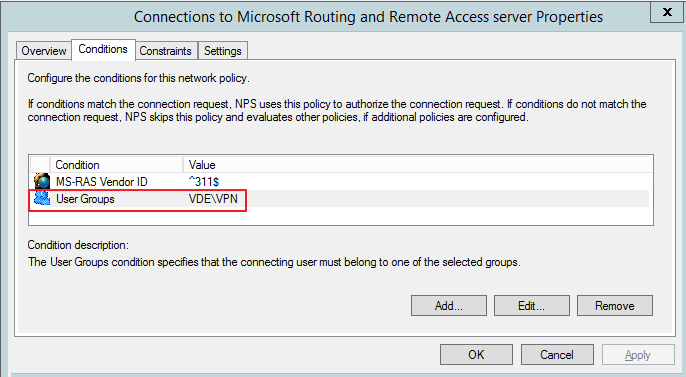Select the MS-RAS Vendor ID condition row
The image size is (686, 377).
340,181
